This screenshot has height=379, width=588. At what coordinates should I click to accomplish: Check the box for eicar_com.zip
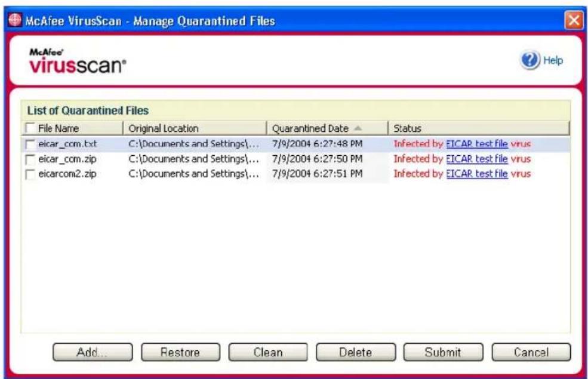point(30,159)
